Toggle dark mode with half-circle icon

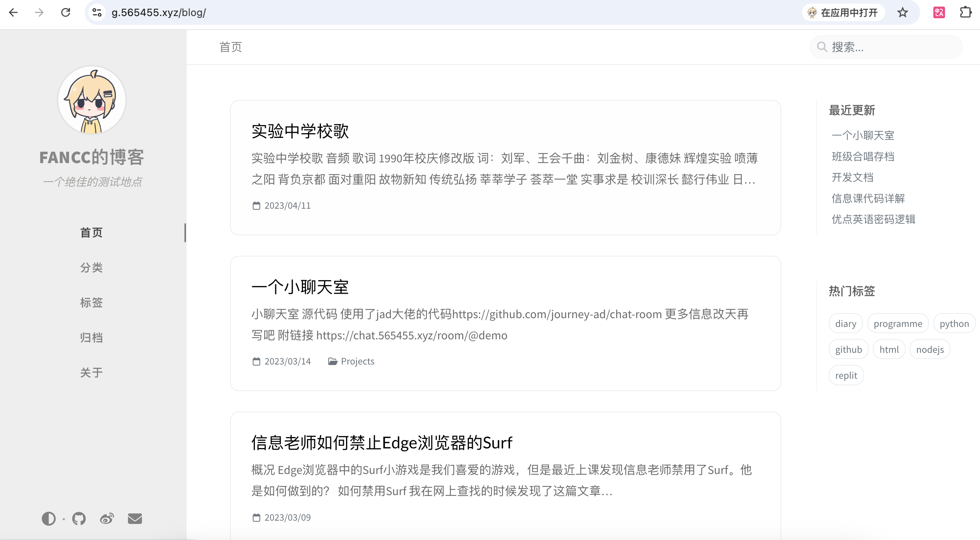49,519
